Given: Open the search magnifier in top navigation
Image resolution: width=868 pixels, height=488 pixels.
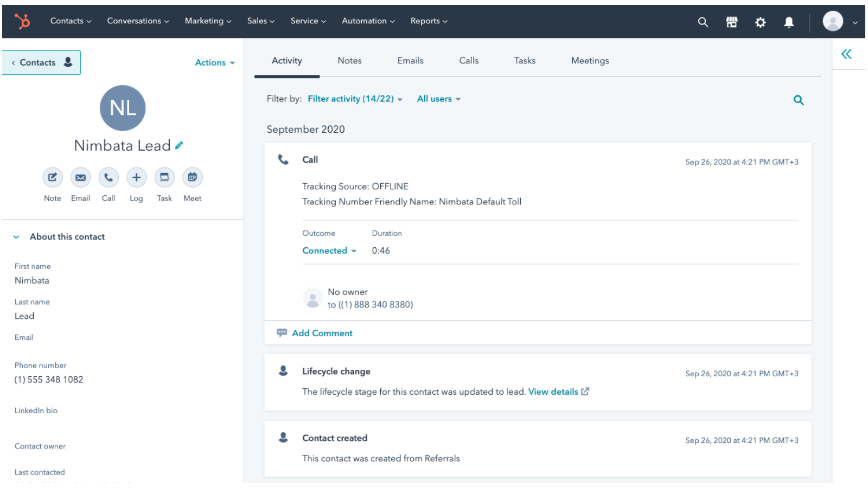Looking at the screenshot, I should pos(703,22).
